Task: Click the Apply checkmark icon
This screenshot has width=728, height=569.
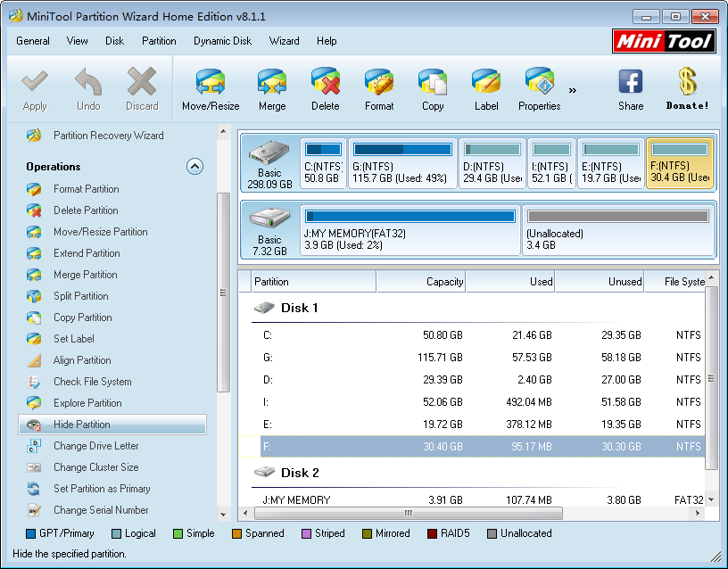Action: [x=35, y=81]
